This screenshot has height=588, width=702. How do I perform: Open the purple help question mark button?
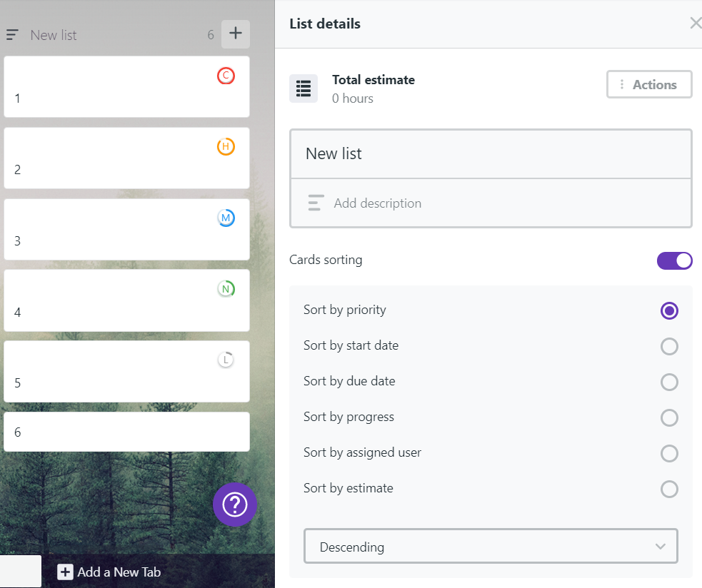(x=235, y=505)
